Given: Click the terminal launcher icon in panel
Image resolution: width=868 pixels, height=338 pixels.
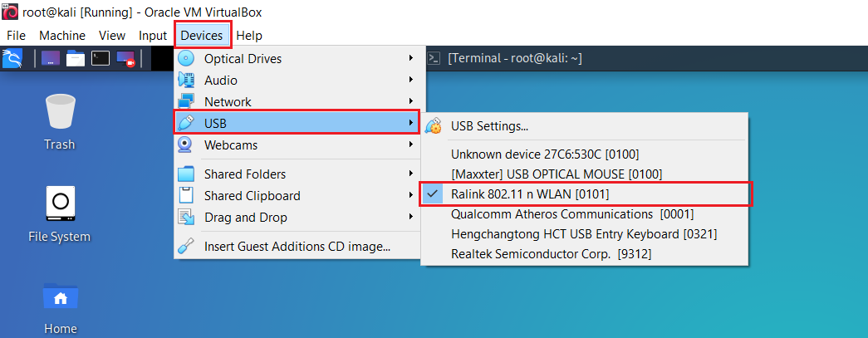Looking at the screenshot, I should [x=101, y=58].
